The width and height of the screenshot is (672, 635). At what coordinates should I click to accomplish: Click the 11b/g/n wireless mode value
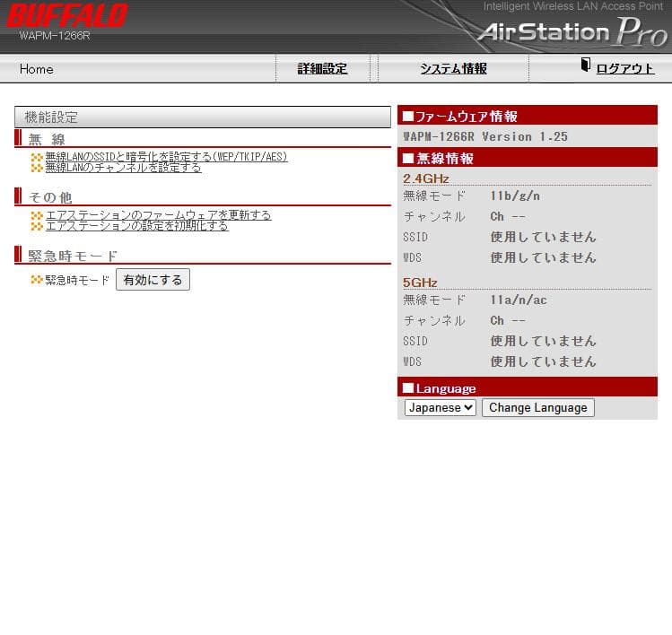click(515, 196)
